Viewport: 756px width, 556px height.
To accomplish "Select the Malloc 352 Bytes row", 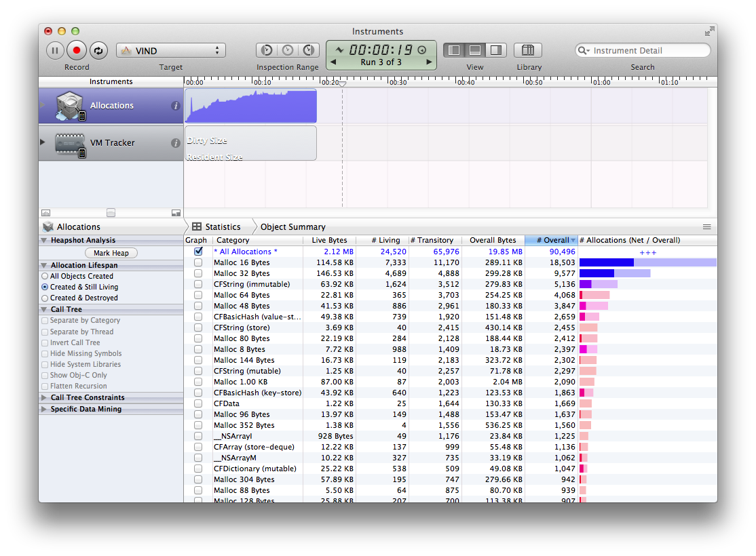I will (451, 425).
